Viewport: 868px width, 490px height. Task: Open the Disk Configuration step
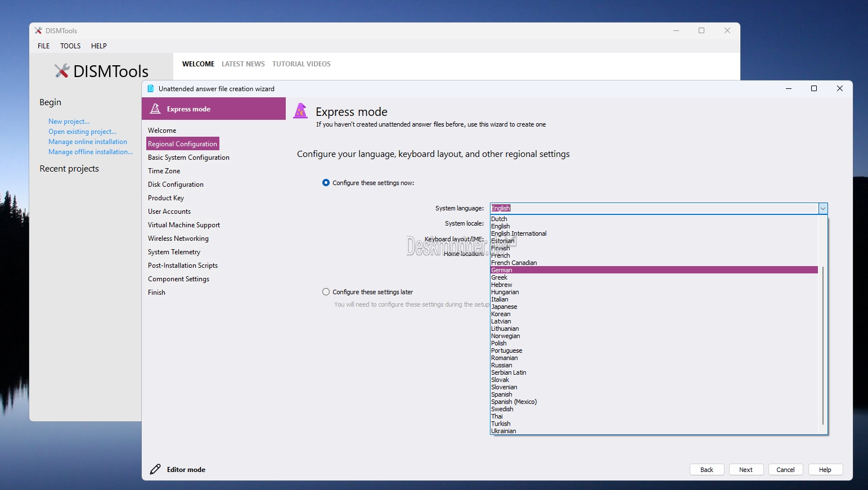click(176, 185)
